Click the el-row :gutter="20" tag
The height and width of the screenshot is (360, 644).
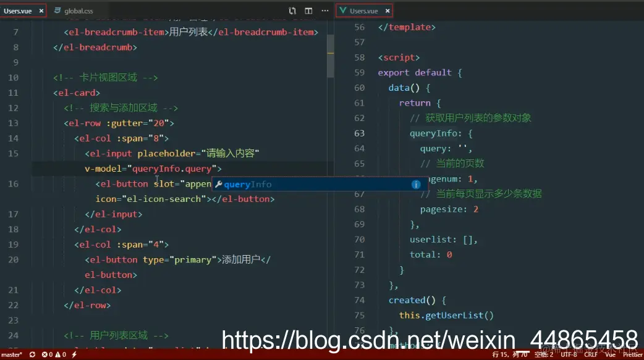click(119, 123)
